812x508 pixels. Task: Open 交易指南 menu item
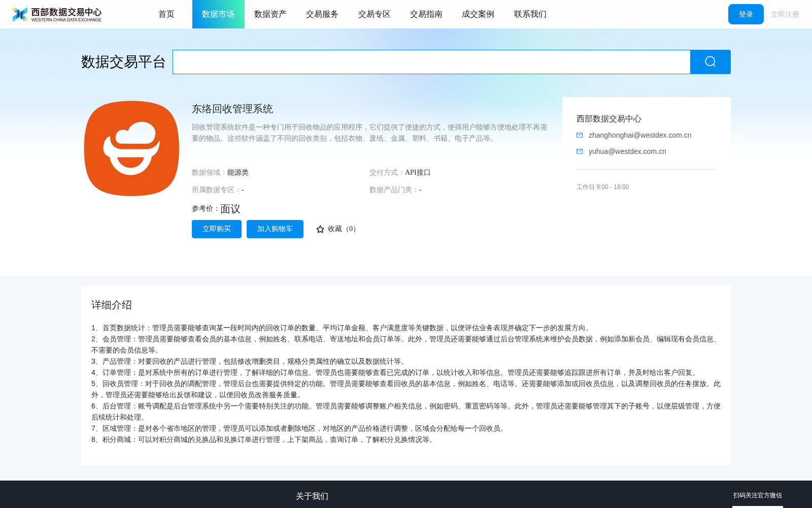pos(426,14)
